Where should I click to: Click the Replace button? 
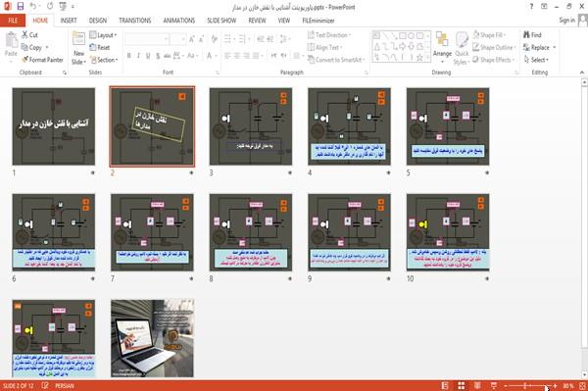(x=539, y=47)
